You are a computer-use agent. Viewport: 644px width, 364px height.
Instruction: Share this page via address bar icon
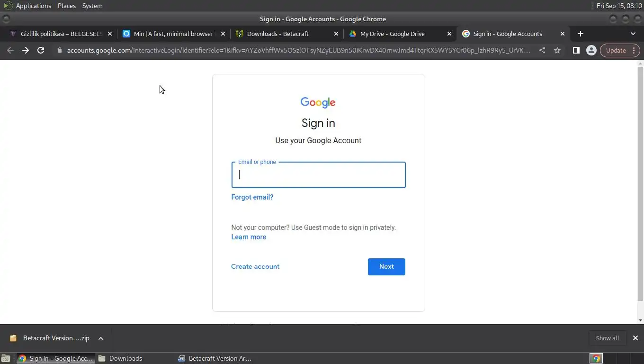(542, 50)
